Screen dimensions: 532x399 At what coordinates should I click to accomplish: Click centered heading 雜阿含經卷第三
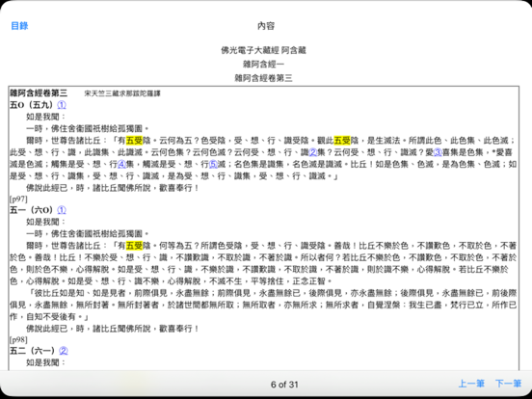coord(264,78)
